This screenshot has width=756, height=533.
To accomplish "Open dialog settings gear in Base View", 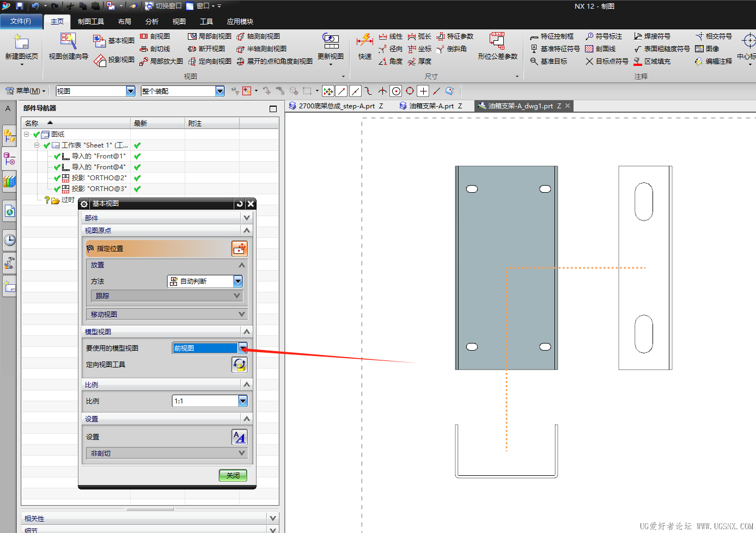I will [x=84, y=204].
